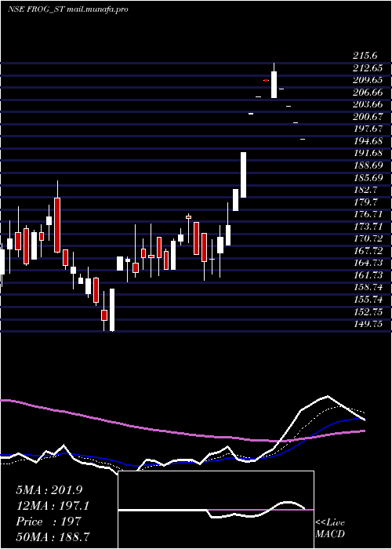Select the 176.71 price level label
The image size is (392, 549).
(368, 214)
